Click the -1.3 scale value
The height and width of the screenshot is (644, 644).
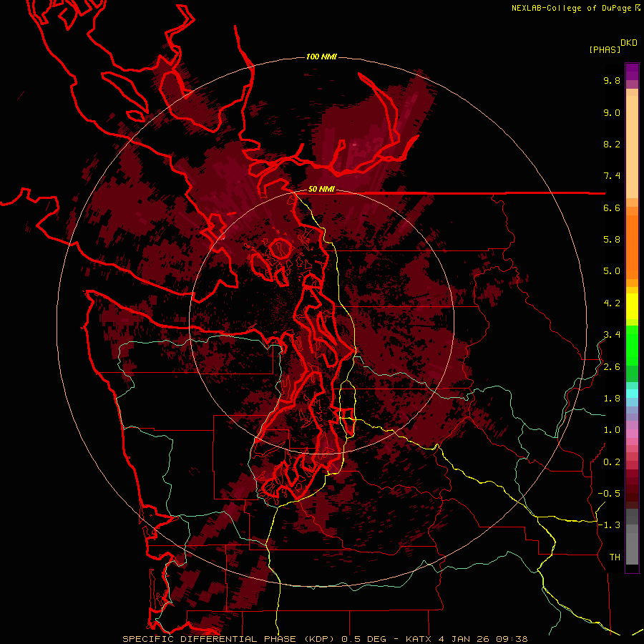609,525
